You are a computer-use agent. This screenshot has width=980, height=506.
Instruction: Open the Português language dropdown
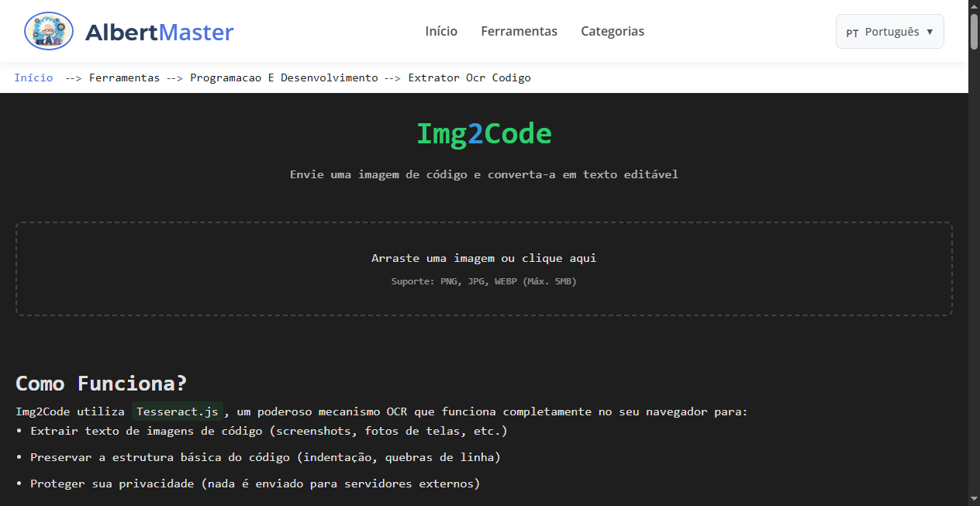tap(889, 32)
